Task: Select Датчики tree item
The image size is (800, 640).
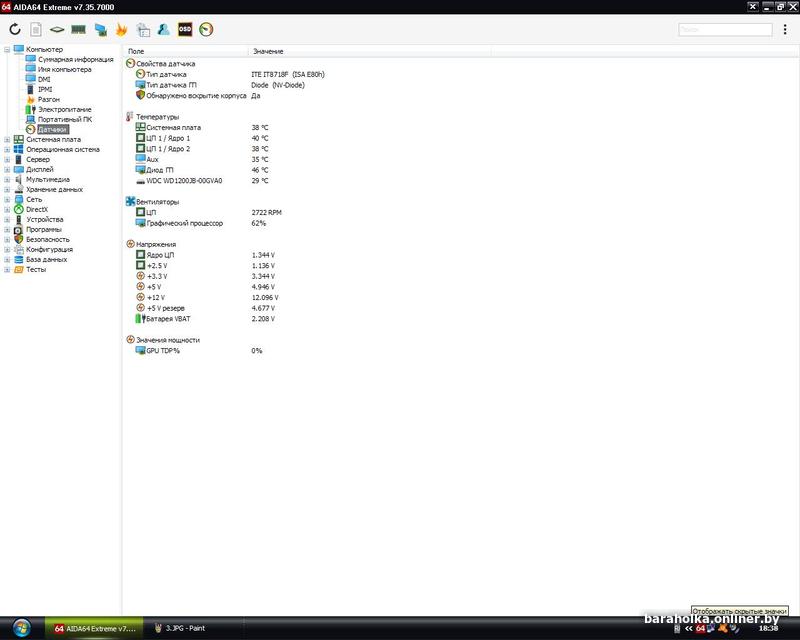Action: click(x=52, y=130)
